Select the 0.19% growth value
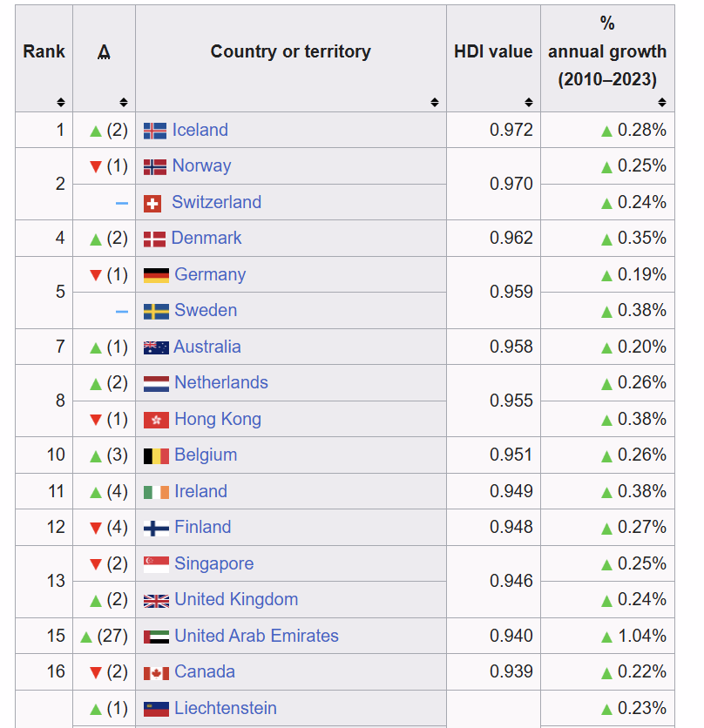Viewport: 704px width, 728px height. 642,275
